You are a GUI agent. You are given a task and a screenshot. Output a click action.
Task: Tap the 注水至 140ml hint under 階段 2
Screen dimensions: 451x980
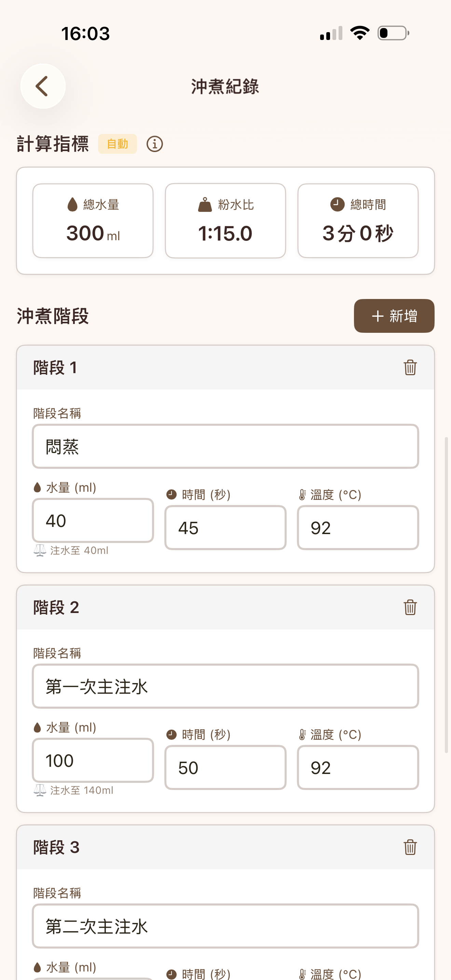pyautogui.click(x=74, y=790)
